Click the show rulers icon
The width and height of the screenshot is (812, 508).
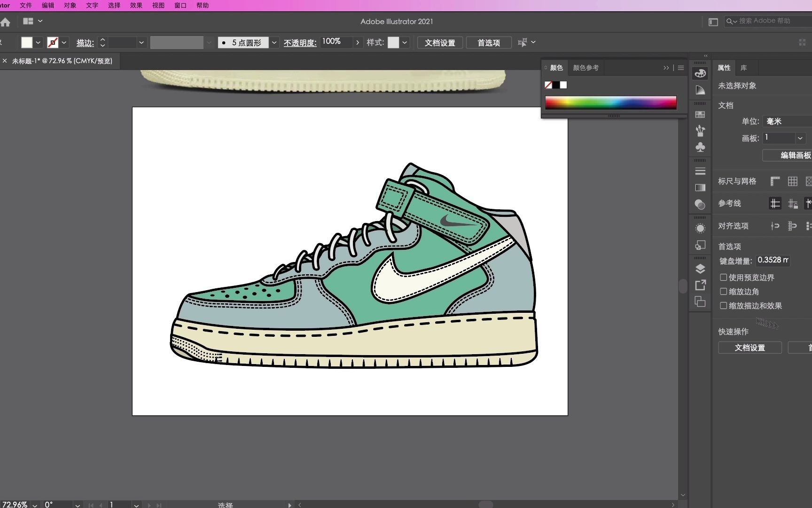pyautogui.click(x=775, y=181)
